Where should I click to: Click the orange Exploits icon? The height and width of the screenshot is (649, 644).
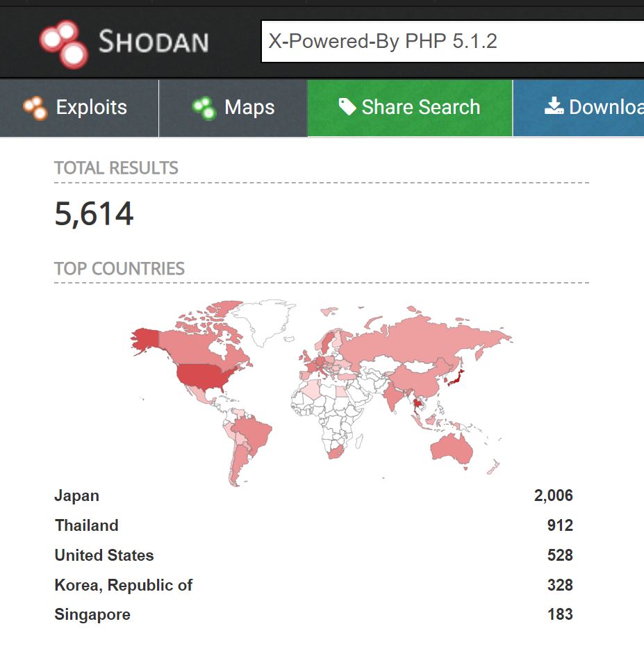coord(35,108)
